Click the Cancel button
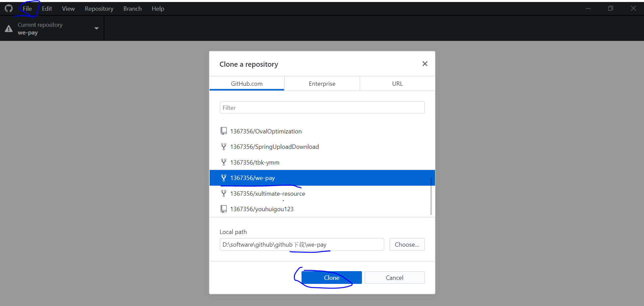The height and width of the screenshot is (306, 644). click(x=394, y=278)
